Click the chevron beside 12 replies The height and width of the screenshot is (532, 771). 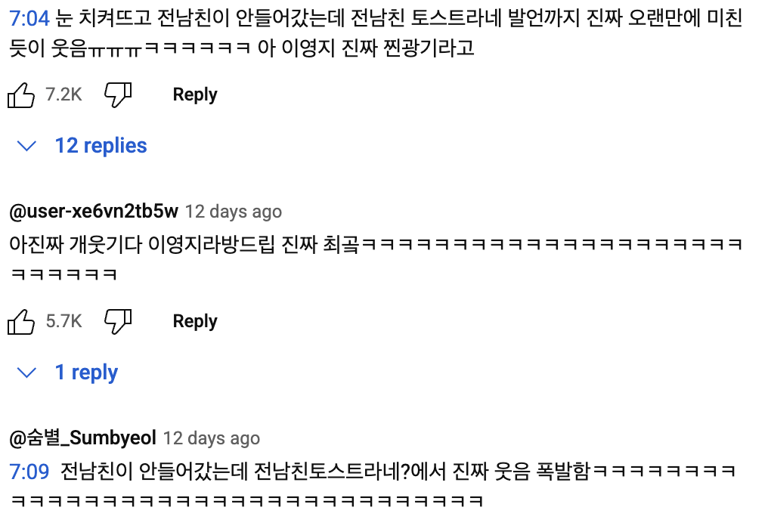click(26, 146)
